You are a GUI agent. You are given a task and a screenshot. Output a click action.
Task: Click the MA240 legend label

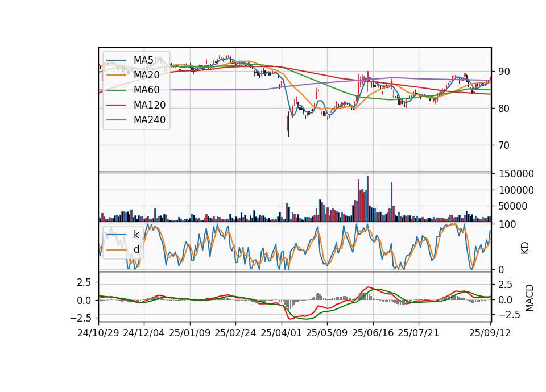tap(150, 120)
